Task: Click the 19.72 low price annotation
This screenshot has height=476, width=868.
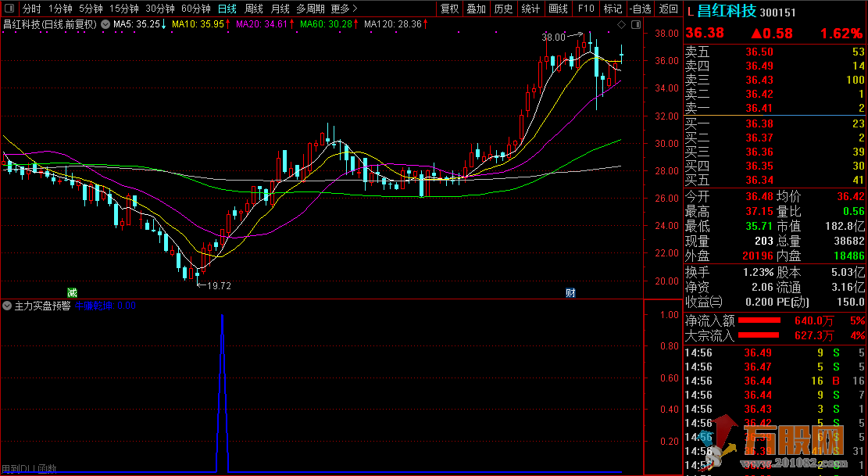Action: coord(219,285)
